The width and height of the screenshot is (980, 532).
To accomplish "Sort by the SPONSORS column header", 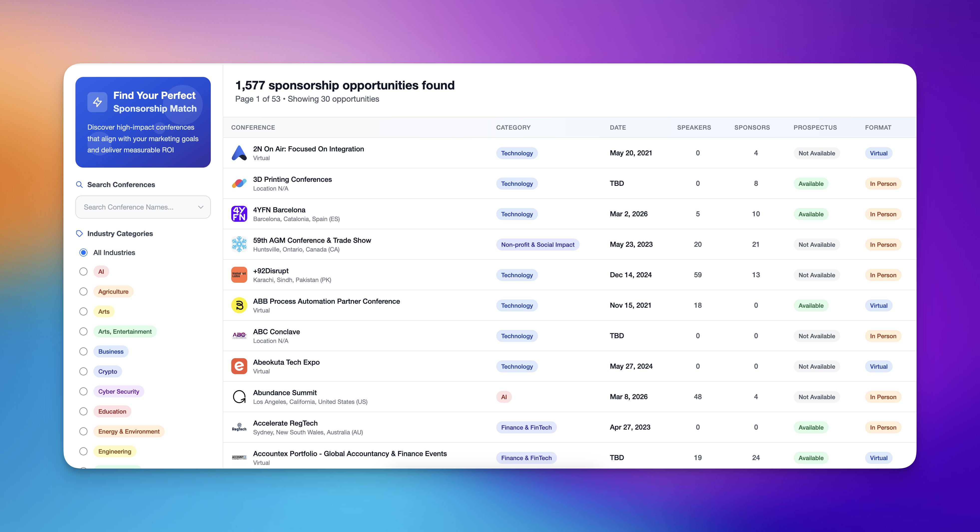I will (x=752, y=127).
